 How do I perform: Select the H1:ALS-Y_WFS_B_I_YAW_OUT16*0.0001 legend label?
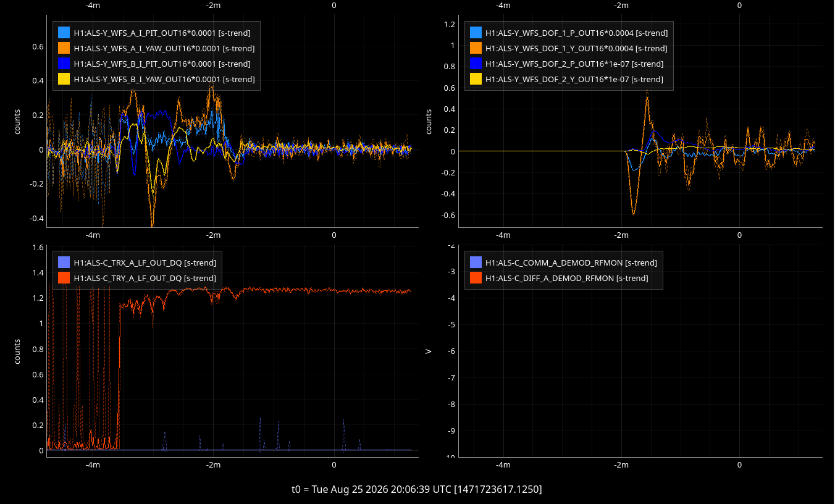click(x=164, y=79)
